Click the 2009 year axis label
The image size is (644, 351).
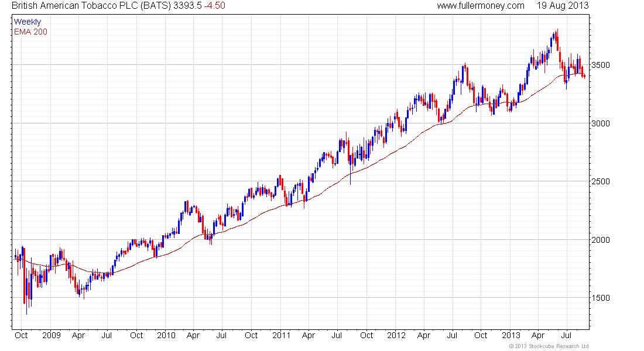point(52,335)
